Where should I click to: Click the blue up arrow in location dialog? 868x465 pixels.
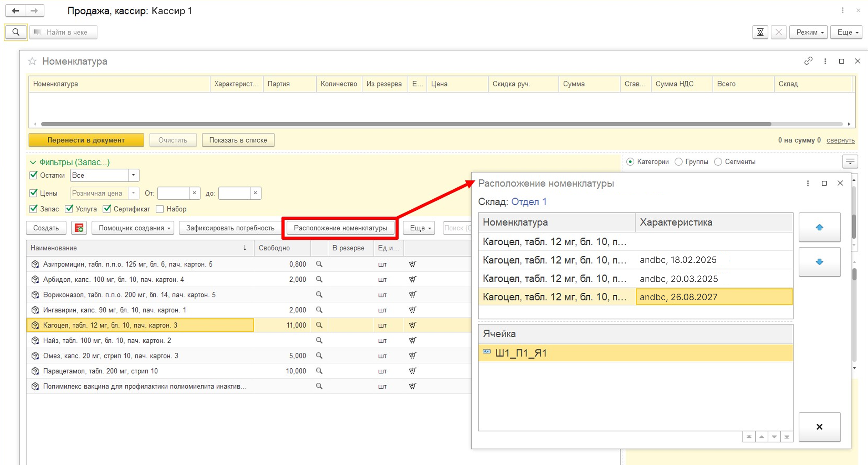pos(819,227)
